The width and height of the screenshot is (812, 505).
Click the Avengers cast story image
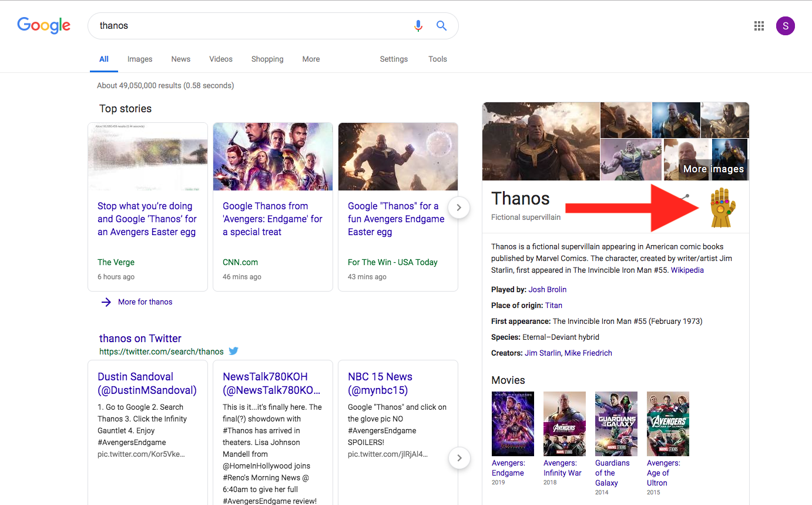[x=273, y=156]
